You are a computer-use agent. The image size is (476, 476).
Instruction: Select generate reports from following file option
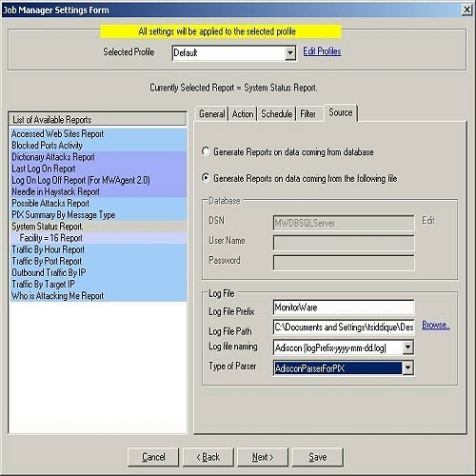pos(206,178)
